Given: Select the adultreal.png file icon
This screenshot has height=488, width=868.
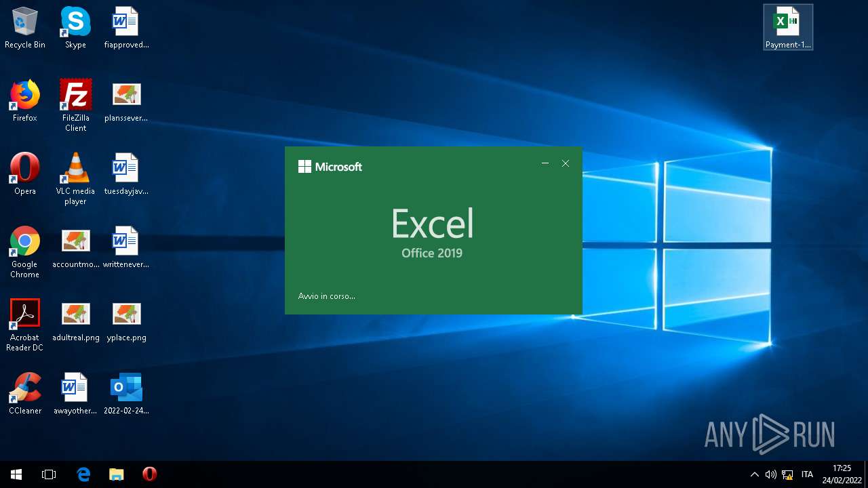Looking at the screenshot, I should pos(75,321).
